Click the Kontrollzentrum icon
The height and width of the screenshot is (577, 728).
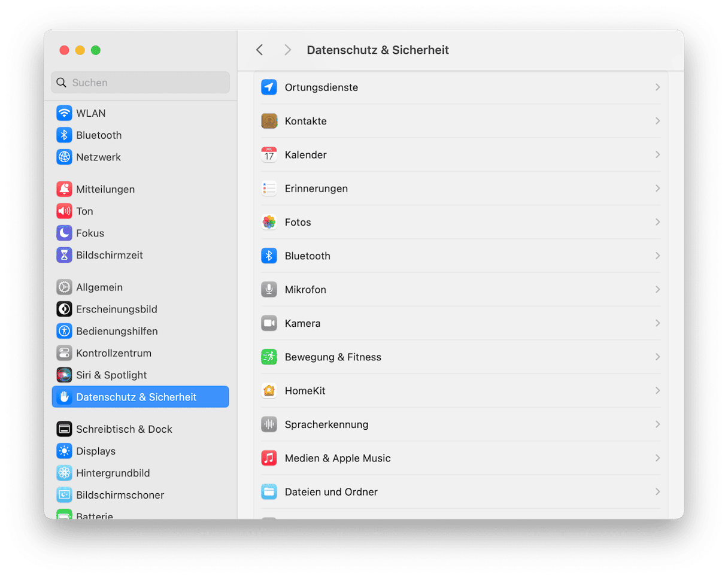click(x=64, y=353)
